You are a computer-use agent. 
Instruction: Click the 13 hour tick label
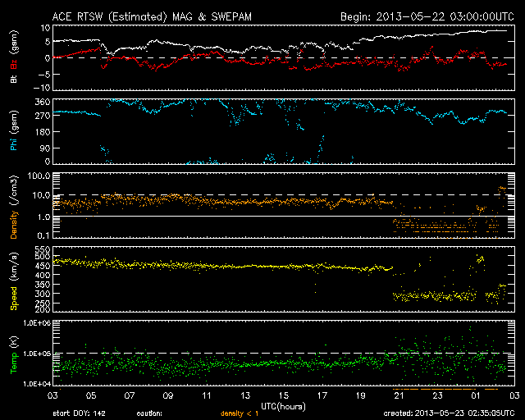pyautogui.click(x=244, y=396)
